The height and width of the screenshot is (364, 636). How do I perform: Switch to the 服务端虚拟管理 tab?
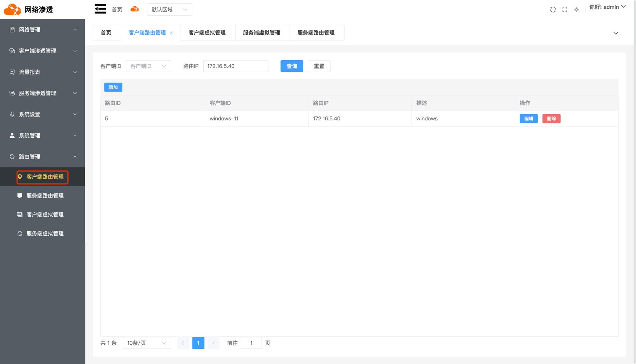pos(262,33)
